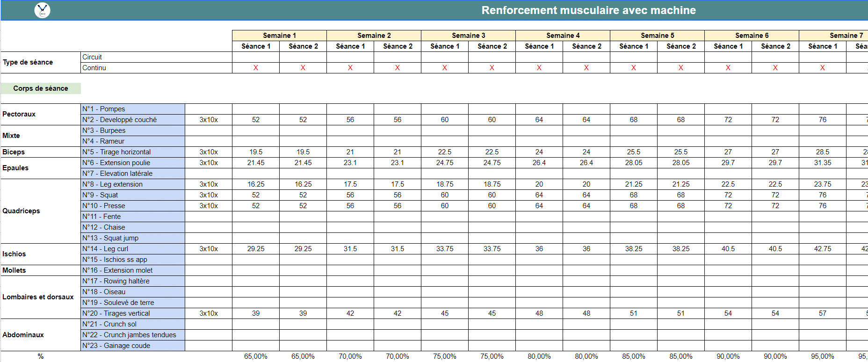Select the Epaules category cell
The width and height of the screenshot is (868, 362).
click(41, 168)
